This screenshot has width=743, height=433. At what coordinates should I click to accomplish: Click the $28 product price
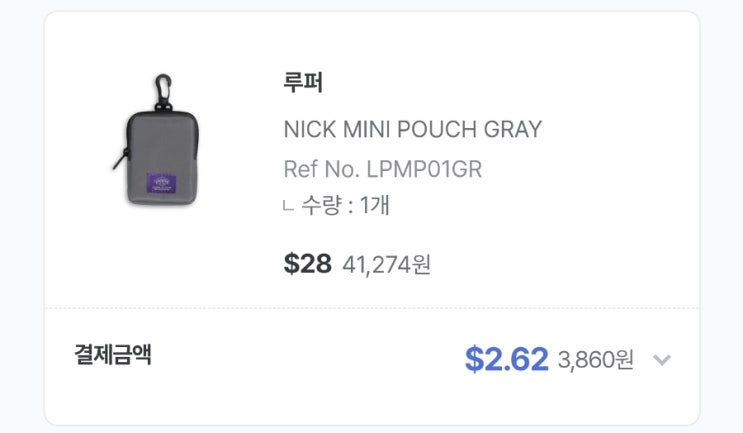pyautogui.click(x=308, y=264)
